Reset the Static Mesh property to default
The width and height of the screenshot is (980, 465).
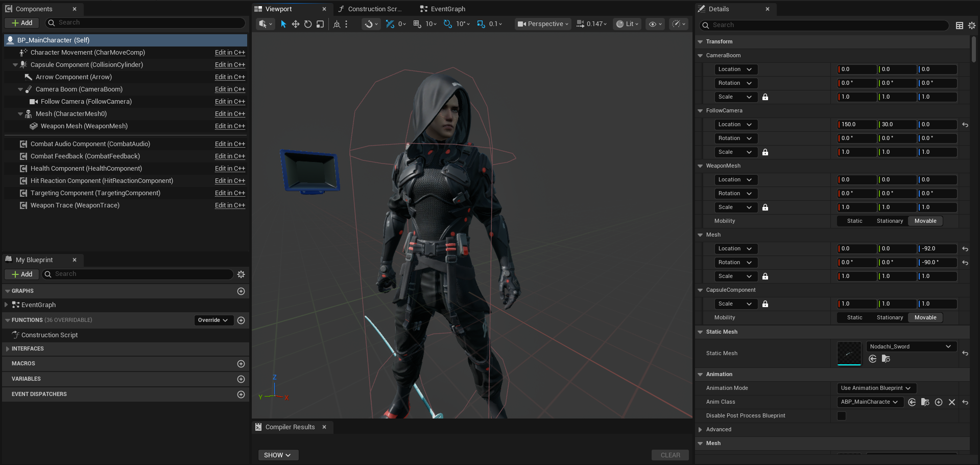coord(965,353)
